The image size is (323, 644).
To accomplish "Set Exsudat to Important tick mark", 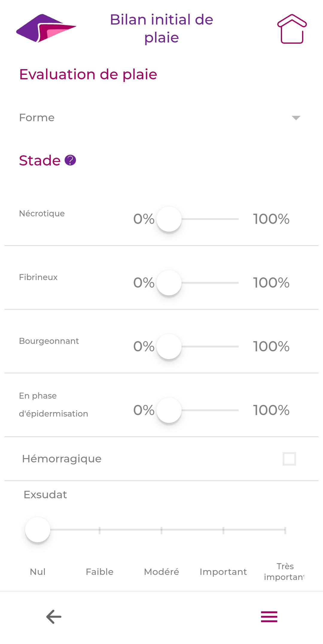I will [x=223, y=530].
